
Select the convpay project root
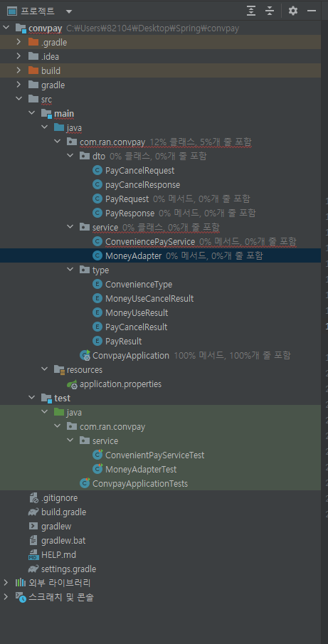click(x=46, y=28)
